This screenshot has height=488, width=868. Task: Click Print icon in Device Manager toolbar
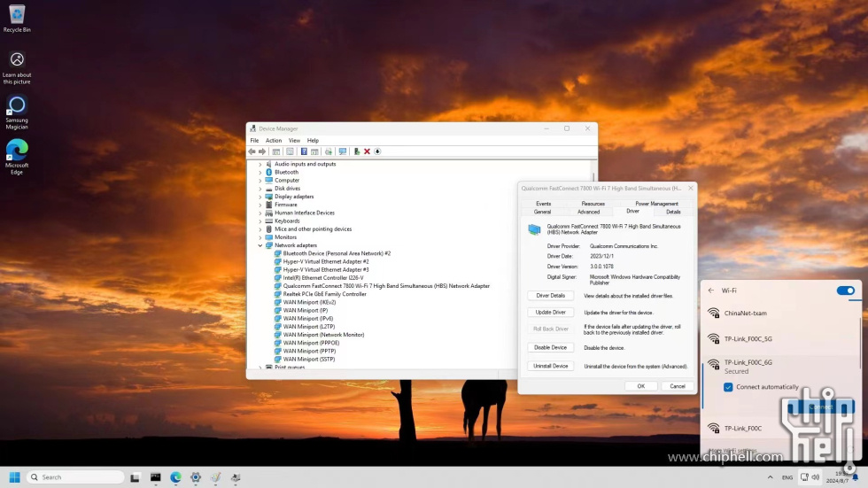click(329, 151)
